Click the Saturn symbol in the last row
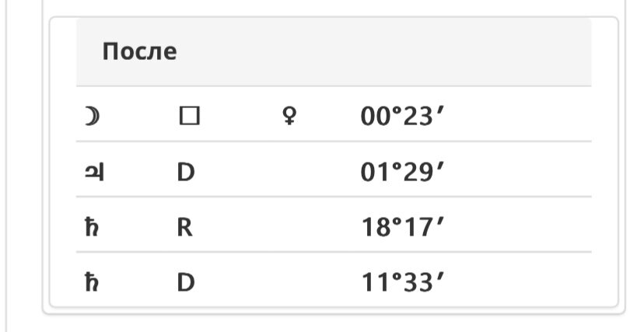The height and width of the screenshot is (332, 644). (x=92, y=282)
